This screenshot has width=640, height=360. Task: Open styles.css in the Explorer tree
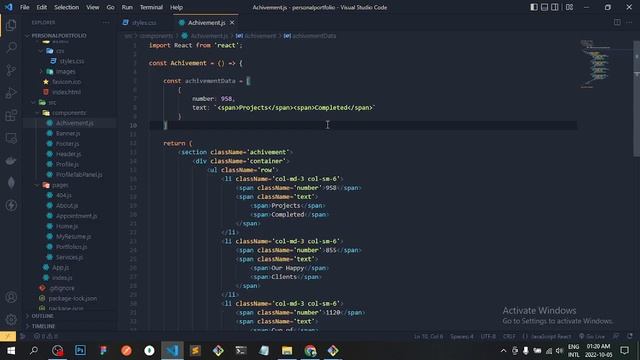(71, 61)
